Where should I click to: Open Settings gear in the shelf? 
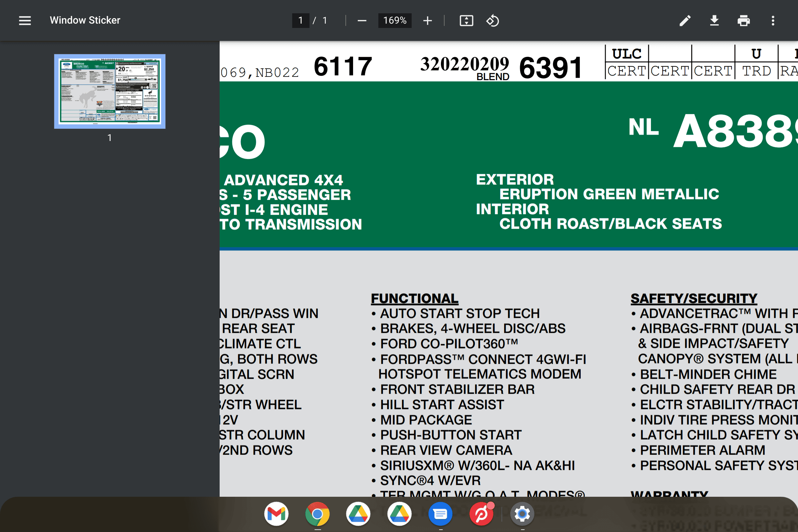pyautogui.click(x=522, y=514)
